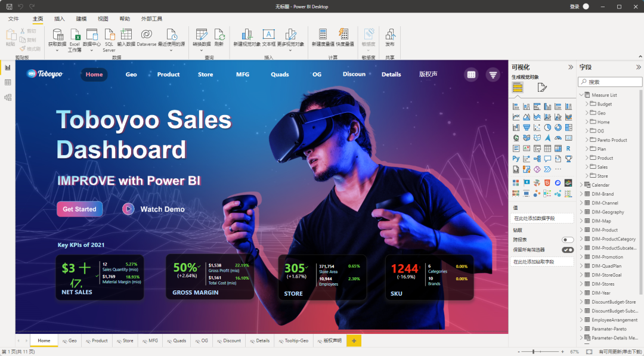Collapse the ribbon with the chevron
The width and height of the screenshot is (644, 356).
coord(640,56)
